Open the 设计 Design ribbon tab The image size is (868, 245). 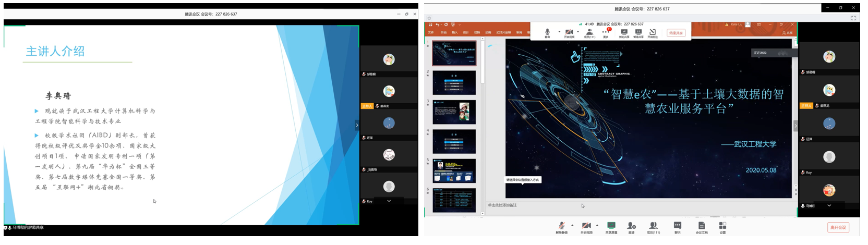[x=465, y=32]
